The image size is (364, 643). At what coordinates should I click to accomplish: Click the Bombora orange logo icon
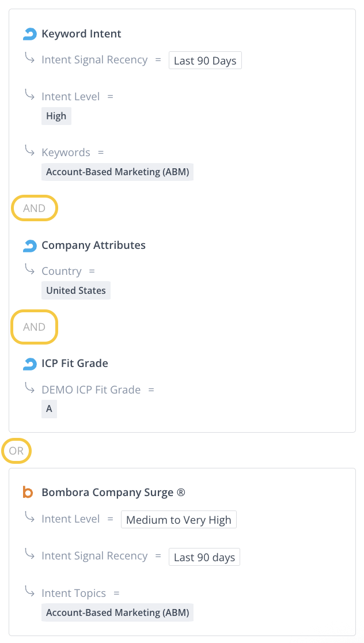click(x=28, y=493)
